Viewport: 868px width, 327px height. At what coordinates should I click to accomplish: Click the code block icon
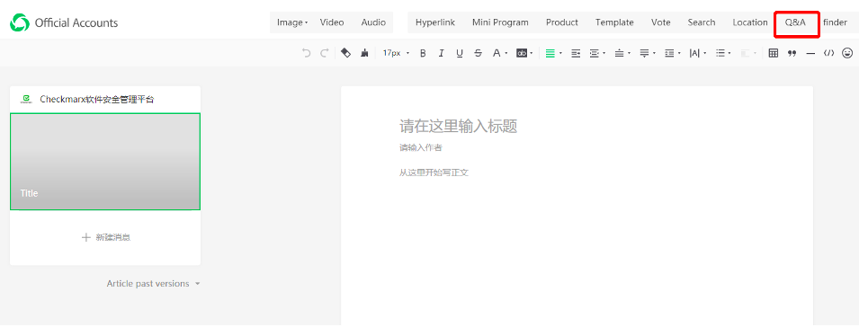pyautogui.click(x=828, y=53)
